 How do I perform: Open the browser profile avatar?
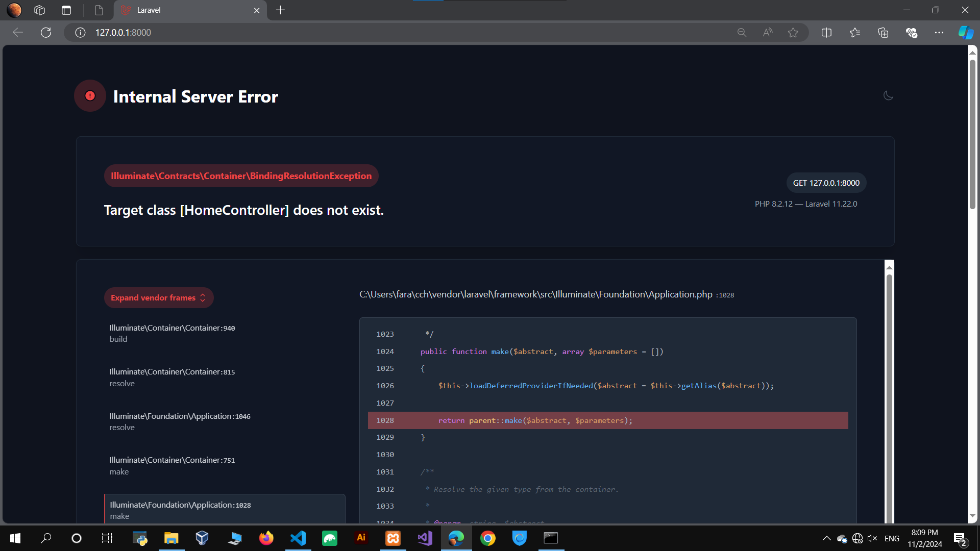14,10
